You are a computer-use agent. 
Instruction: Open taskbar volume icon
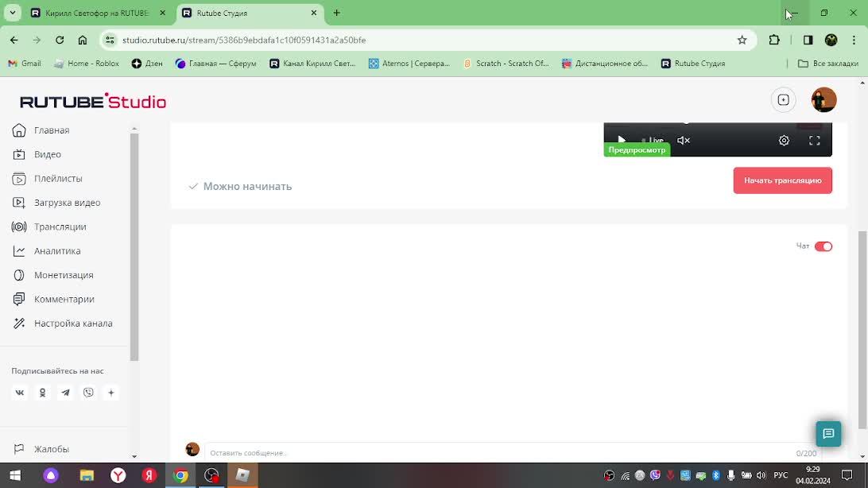pyautogui.click(x=761, y=475)
